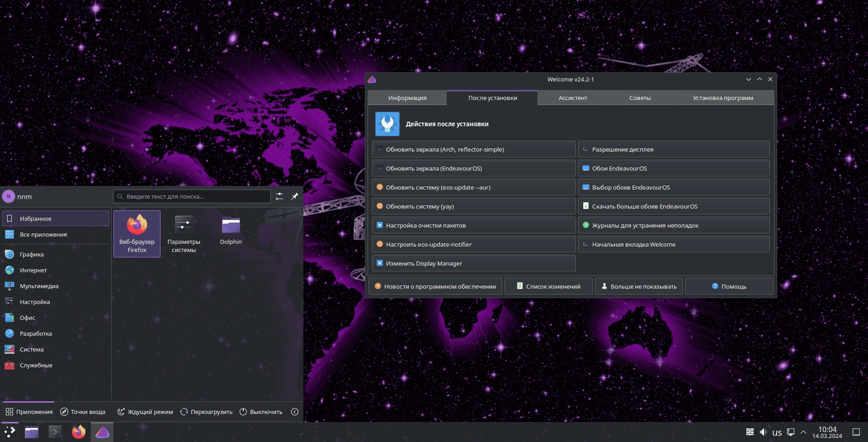Expand hidden system tray icons
Viewport: 868px width, 442px height.
tap(803, 432)
